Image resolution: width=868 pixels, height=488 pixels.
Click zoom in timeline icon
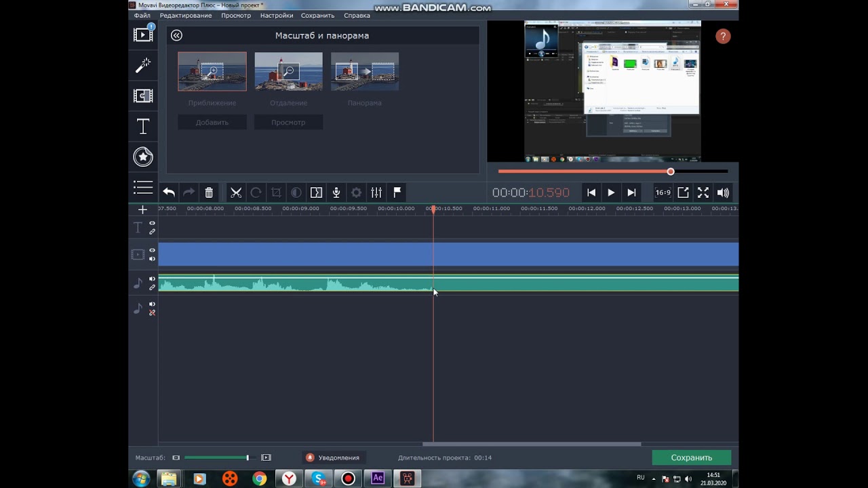pyautogui.click(x=266, y=457)
